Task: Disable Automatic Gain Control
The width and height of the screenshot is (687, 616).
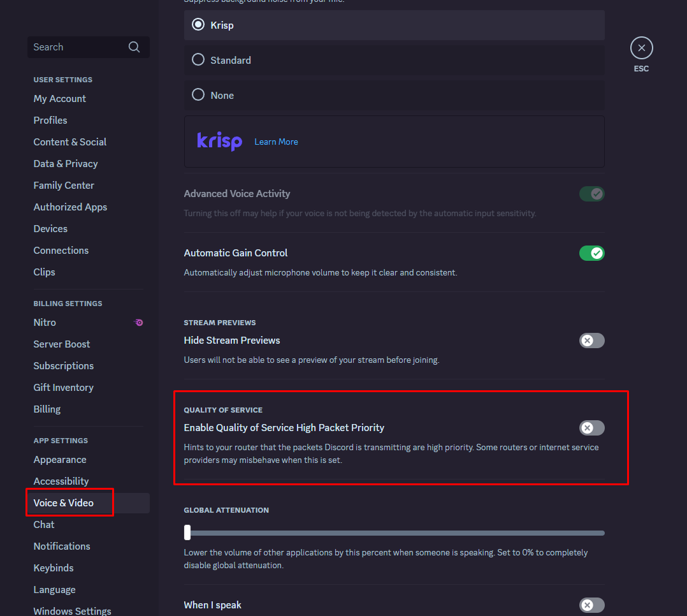Action: [x=591, y=253]
